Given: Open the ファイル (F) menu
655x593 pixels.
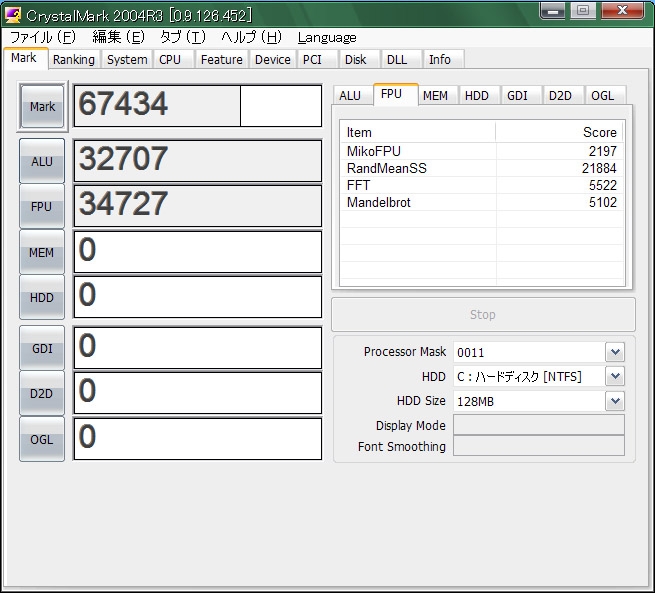Looking at the screenshot, I should (x=42, y=37).
